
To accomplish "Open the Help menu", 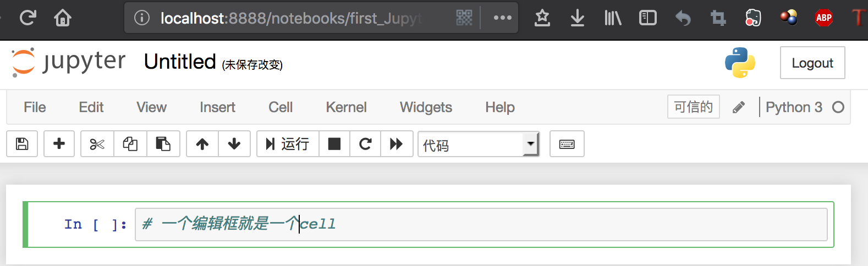I will tap(500, 107).
